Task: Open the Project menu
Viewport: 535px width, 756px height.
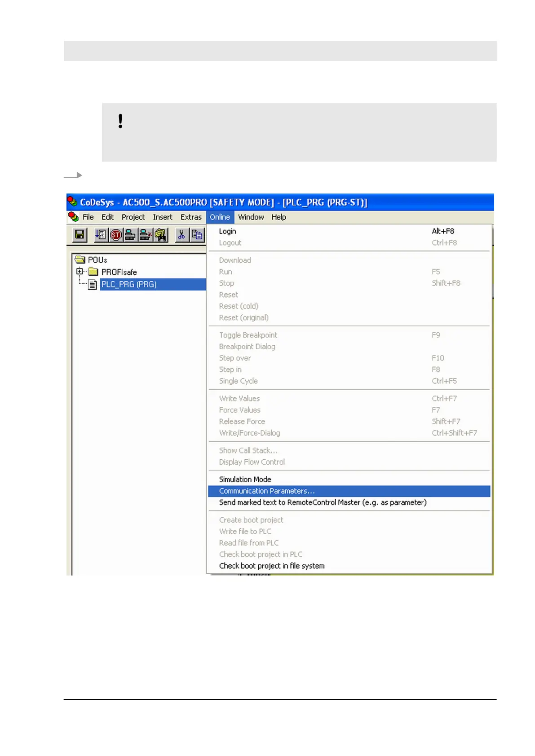Action: [133, 217]
